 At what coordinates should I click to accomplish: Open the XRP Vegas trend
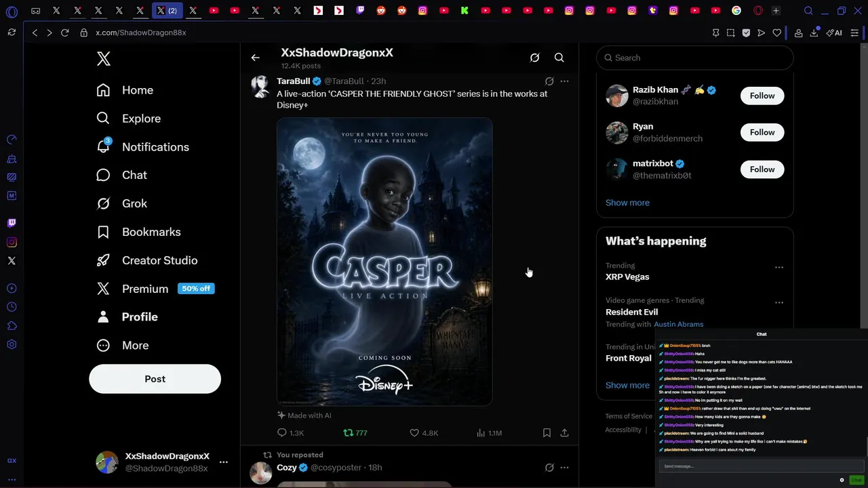pos(627,277)
